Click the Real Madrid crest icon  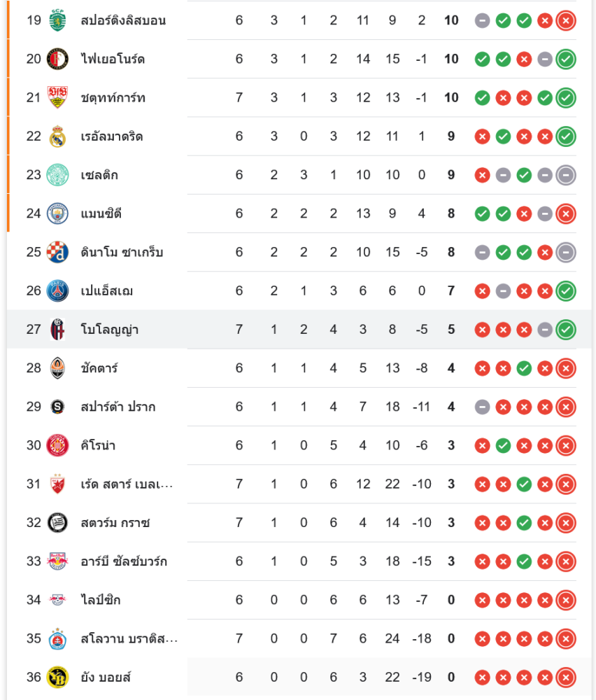(57, 136)
